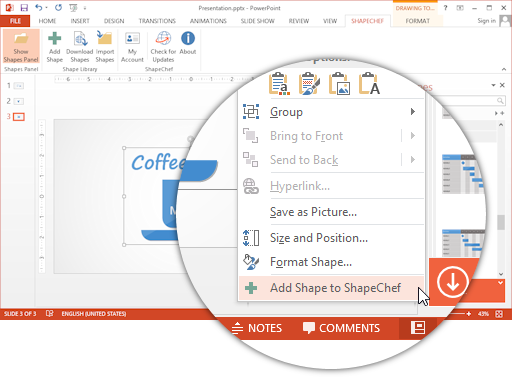Viewport: 512px width, 377px height.
Task: Select the SHAPECHEF ribbon tab
Action: coord(367,21)
